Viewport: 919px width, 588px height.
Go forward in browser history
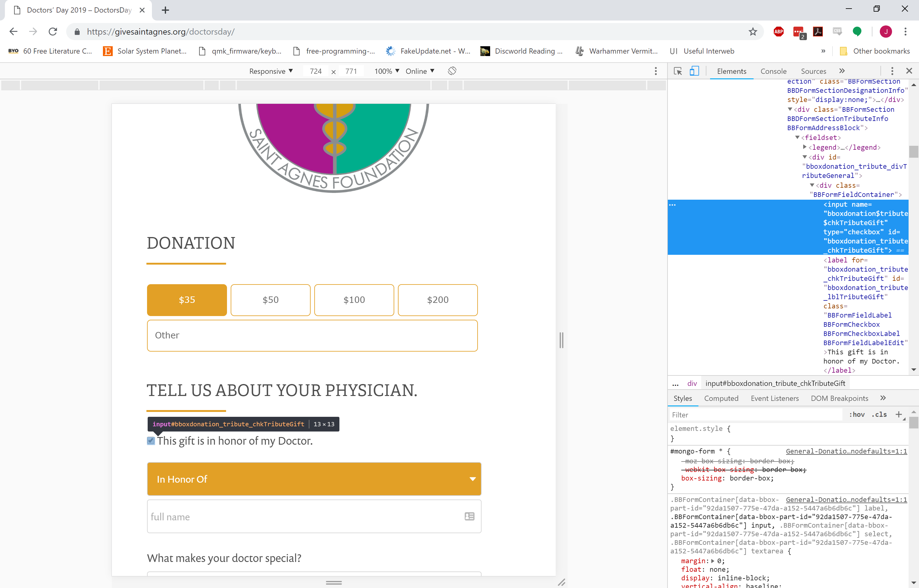pos(33,32)
